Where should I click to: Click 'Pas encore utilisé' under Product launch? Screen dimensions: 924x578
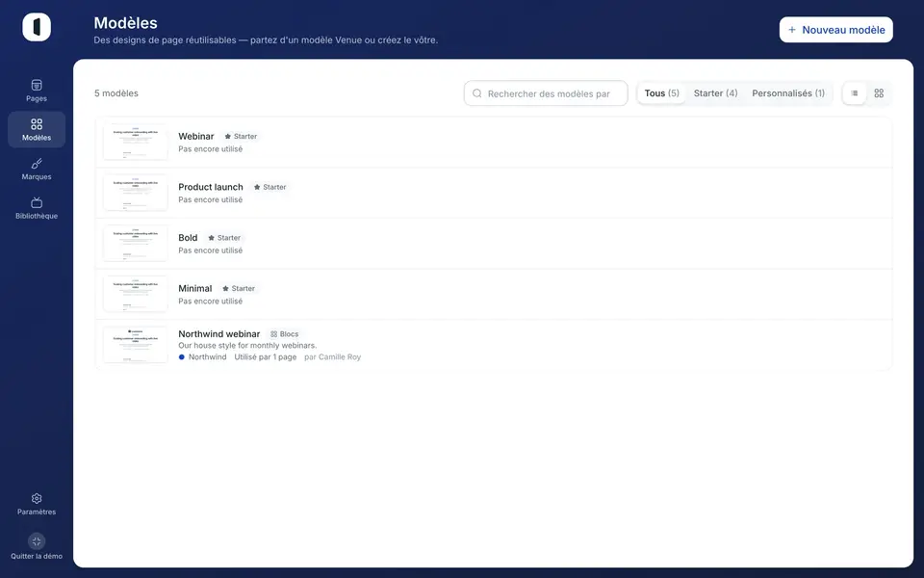click(211, 200)
